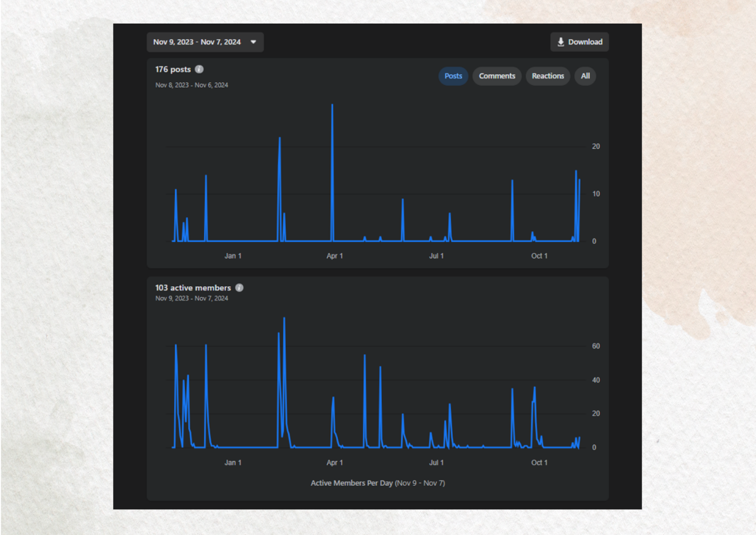Viewport: 756px width, 535px height.
Task: Click the Jan 1 label on the posts chart
Action: click(233, 256)
